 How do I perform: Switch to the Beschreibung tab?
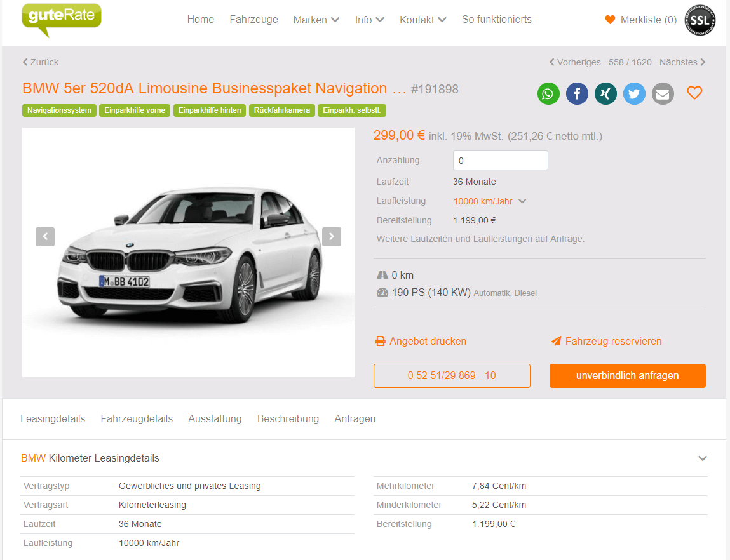tap(288, 418)
